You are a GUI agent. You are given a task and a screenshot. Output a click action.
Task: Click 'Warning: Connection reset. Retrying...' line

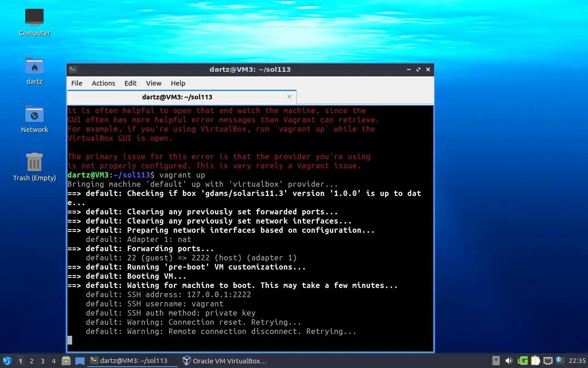(x=193, y=322)
